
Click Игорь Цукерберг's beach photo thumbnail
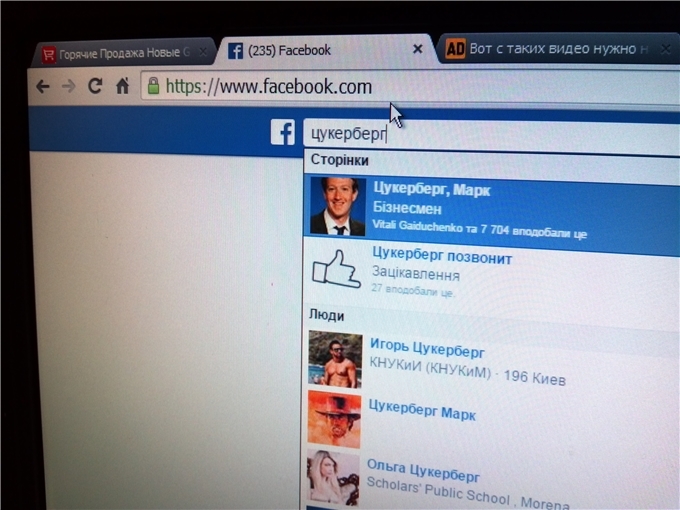pyautogui.click(x=335, y=359)
